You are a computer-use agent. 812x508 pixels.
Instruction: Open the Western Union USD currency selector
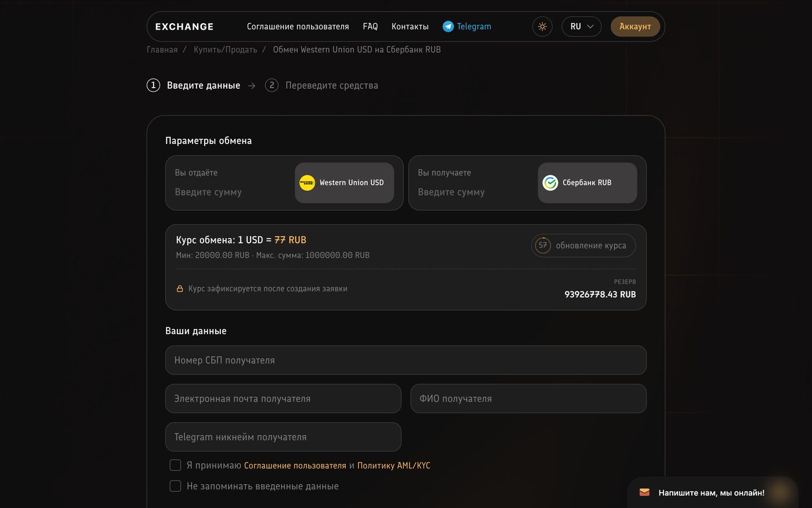pos(345,183)
